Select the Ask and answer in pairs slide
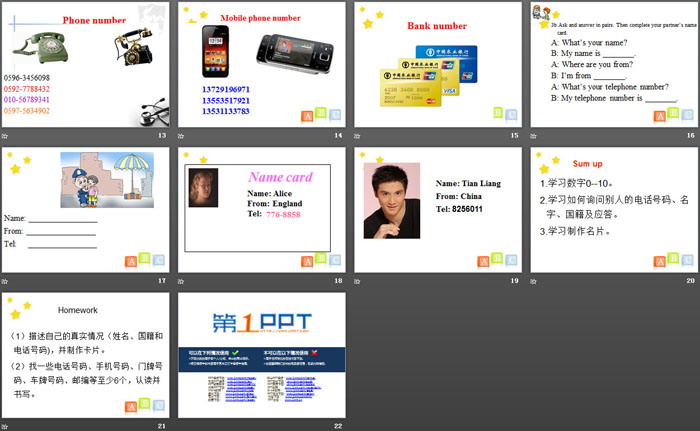 (614, 65)
